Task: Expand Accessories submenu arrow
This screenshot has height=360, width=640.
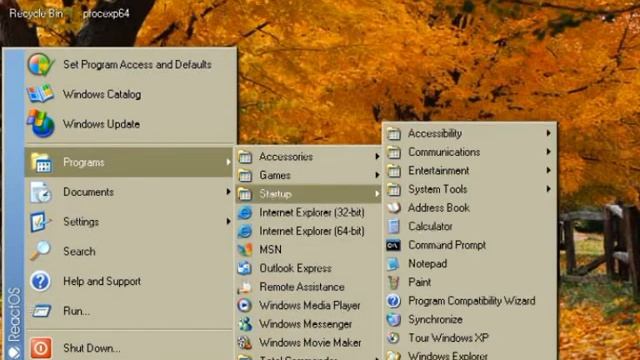Action: pyautogui.click(x=377, y=156)
